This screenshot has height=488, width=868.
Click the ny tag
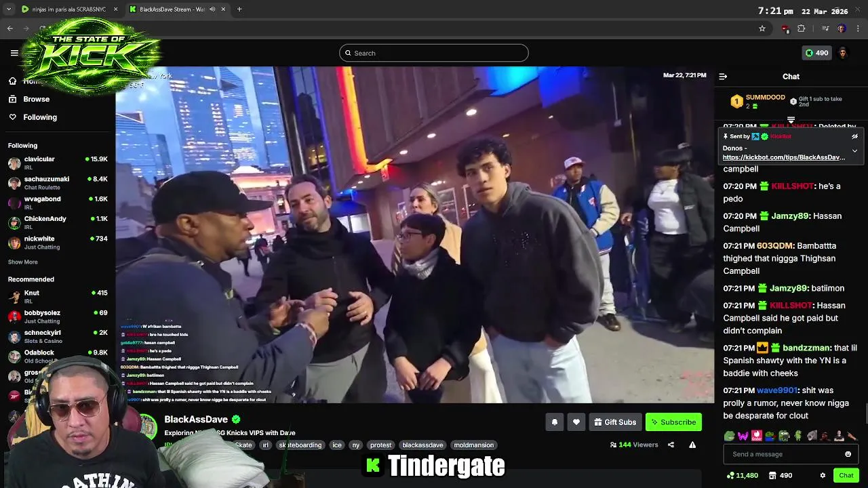356,445
